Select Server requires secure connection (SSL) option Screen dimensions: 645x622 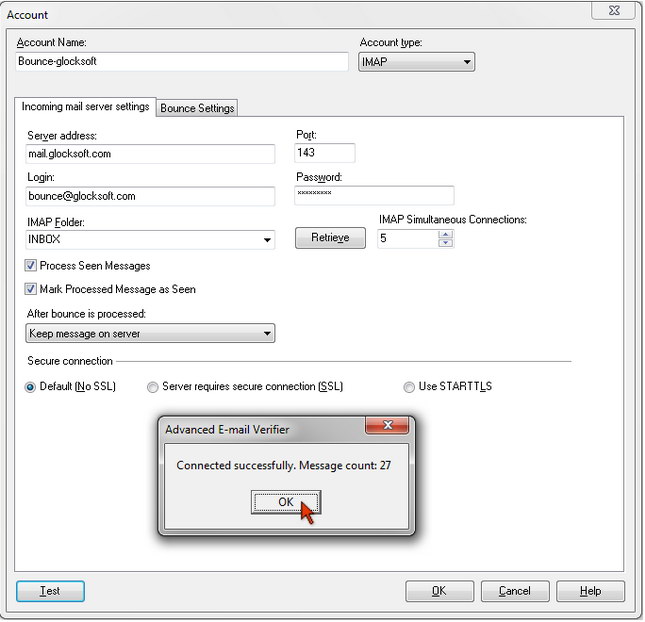(153, 387)
